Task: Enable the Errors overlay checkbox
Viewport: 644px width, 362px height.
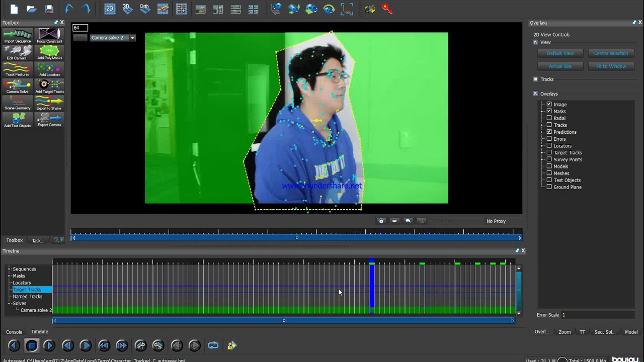Action: (x=549, y=139)
